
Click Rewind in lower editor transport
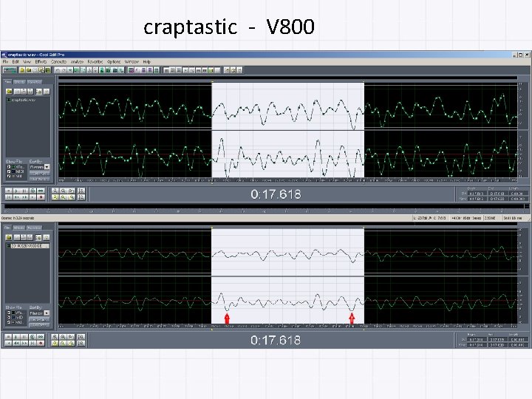point(16,344)
